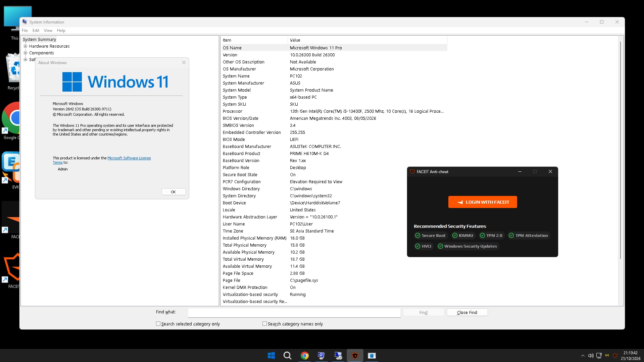644x362 pixels.
Task: Close the About Windows dialog
Action: point(184,62)
